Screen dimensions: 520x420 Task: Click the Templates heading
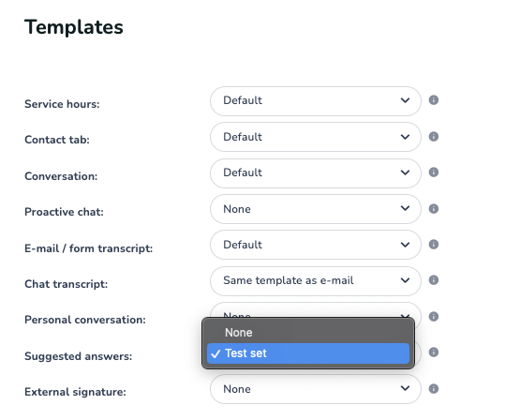tap(74, 27)
